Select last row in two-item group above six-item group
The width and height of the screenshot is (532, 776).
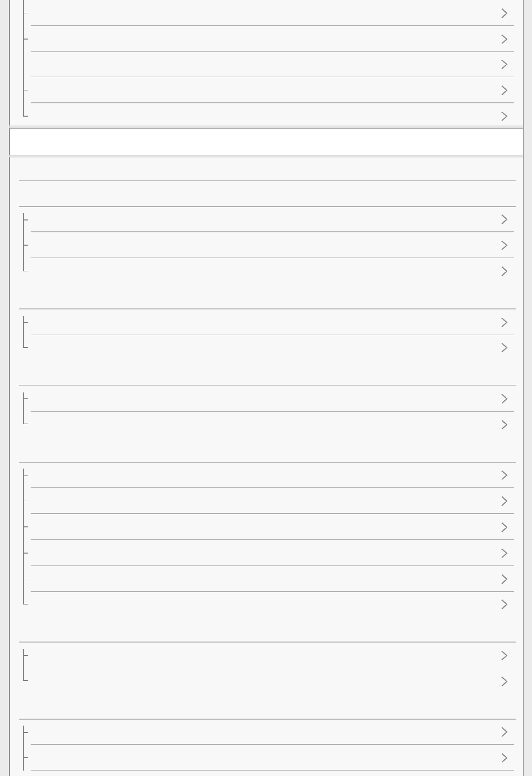click(267, 425)
